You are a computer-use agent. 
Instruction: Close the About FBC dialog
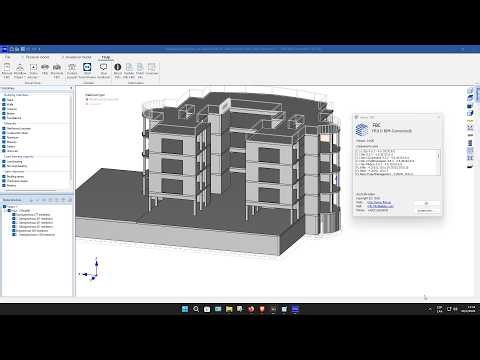click(x=439, y=117)
